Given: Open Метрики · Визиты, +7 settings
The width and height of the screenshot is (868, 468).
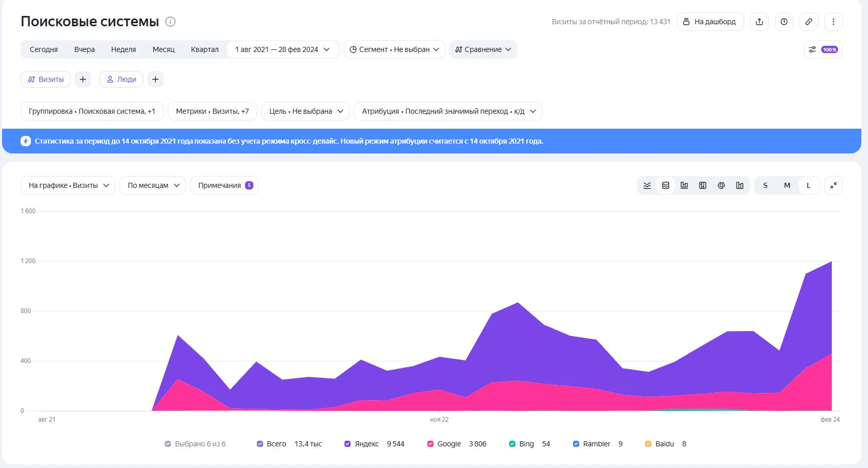Looking at the screenshot, I should 213,111.
